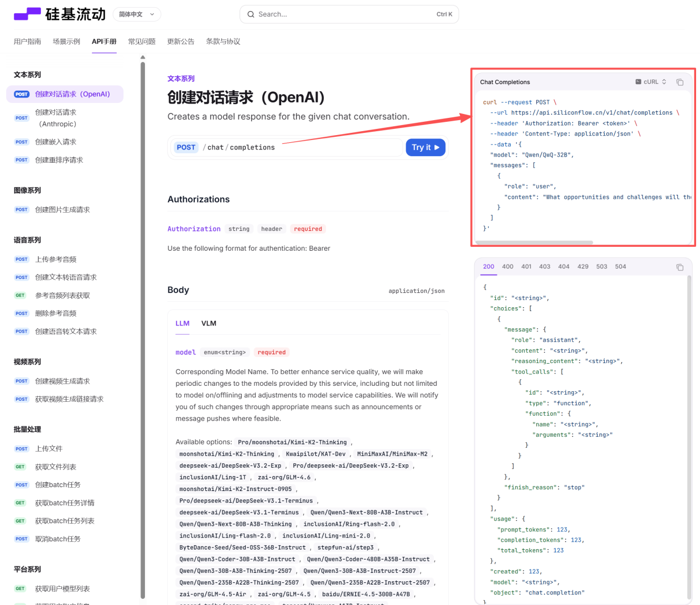Open 获取batch任务详情 sidebar entry
The image size is (700, 605).
pyautogui.click(x=65, y=503)
